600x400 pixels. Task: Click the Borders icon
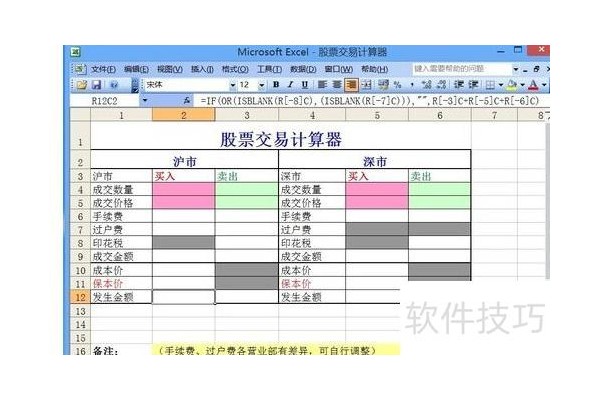tap(490, 85)
